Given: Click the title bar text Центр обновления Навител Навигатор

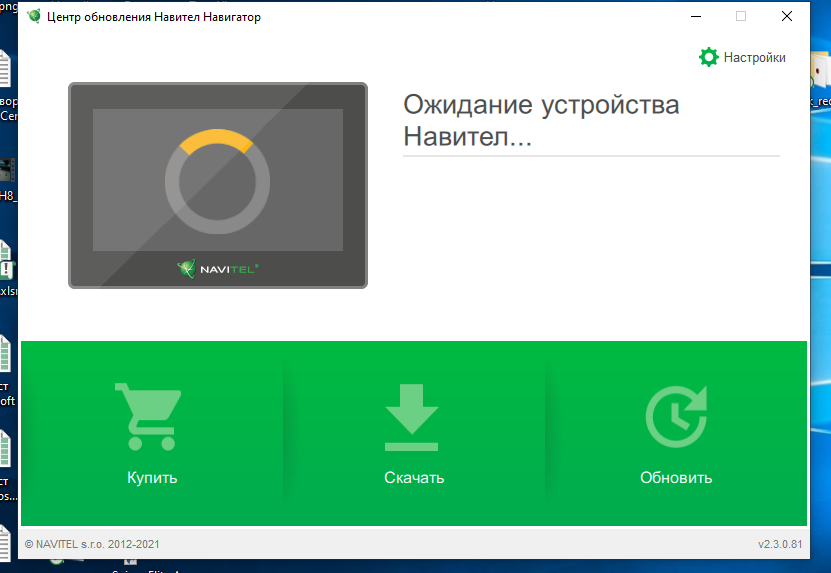Looking at the screenshot, I should tap(154, 16).
